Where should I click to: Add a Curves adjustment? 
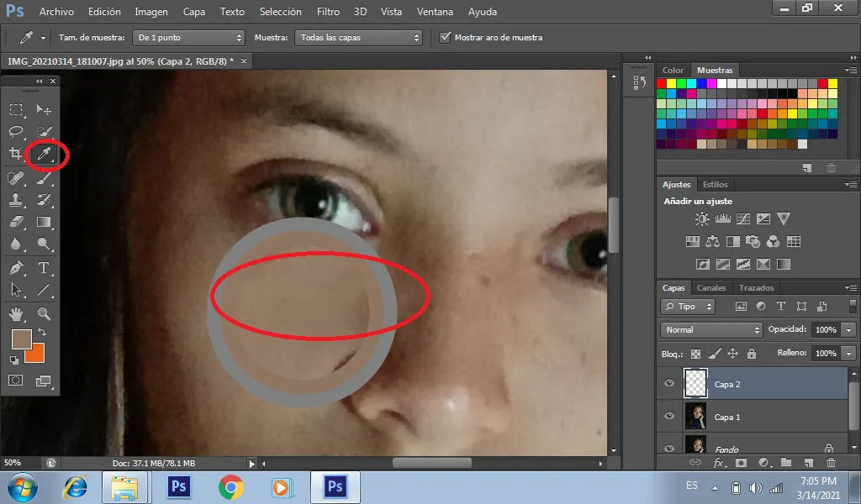(x=743, y=219)
